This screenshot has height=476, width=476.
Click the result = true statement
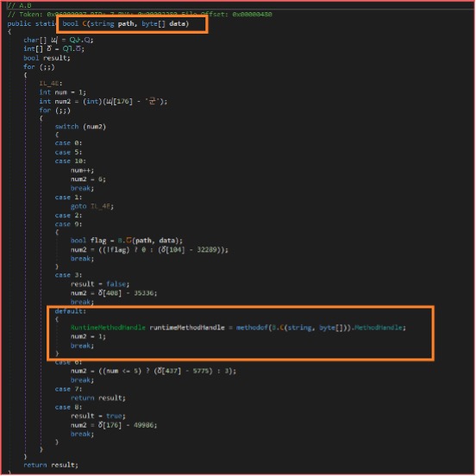click(x=98, y=416)
